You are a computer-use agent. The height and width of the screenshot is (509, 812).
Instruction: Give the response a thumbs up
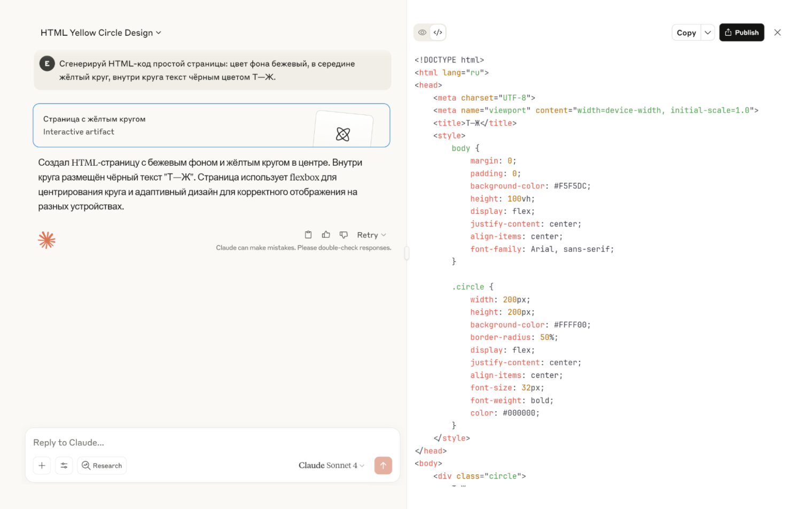[x=326, y=235]
